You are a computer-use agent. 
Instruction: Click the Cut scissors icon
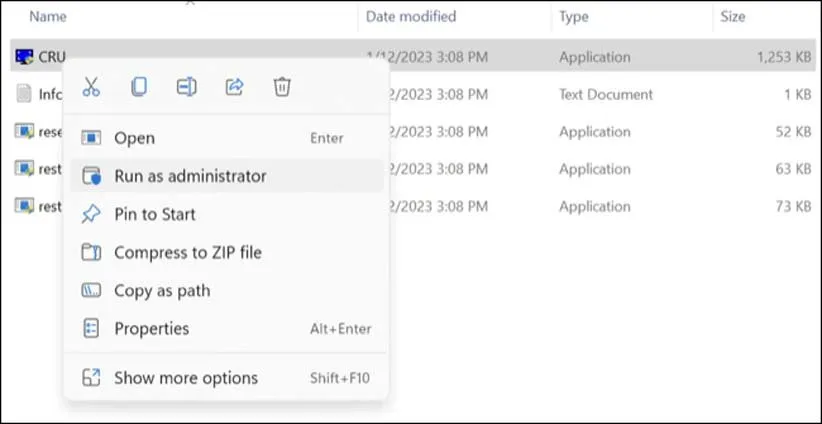(91, 87)
